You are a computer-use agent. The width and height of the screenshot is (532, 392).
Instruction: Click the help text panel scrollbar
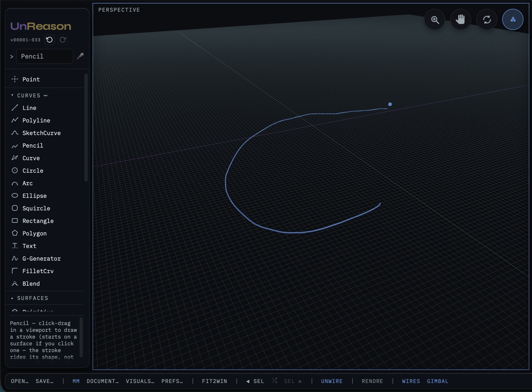[81, 337]
